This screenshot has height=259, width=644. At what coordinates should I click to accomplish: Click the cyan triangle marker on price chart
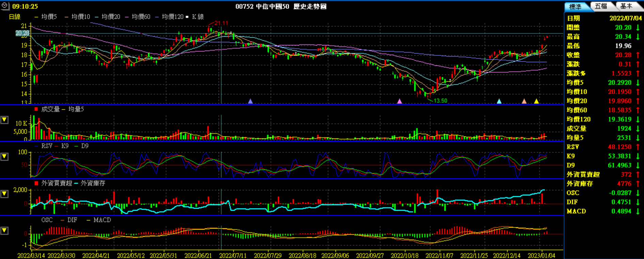coord(499,101)
